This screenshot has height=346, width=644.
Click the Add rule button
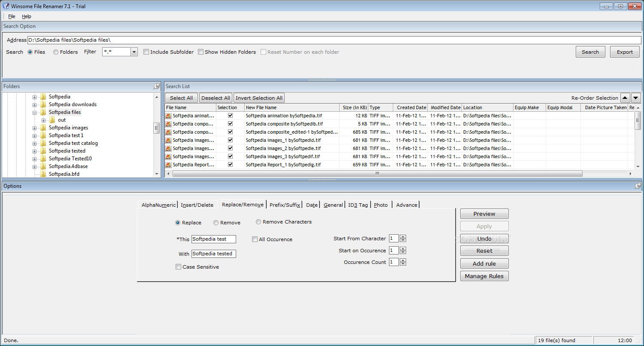(x=484, y=263)
